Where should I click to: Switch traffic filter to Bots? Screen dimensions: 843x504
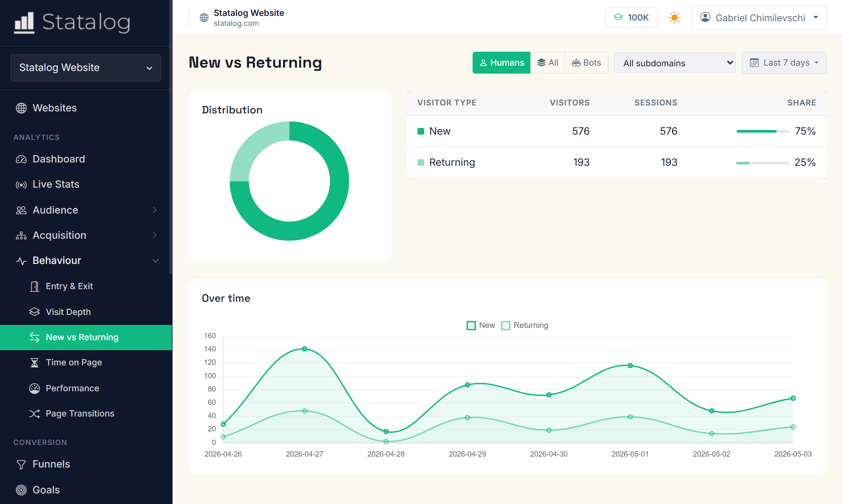(x=587, y=63)
